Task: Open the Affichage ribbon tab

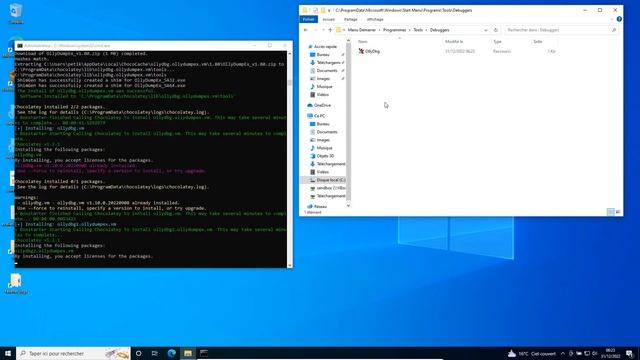Action: coord(375,19)
